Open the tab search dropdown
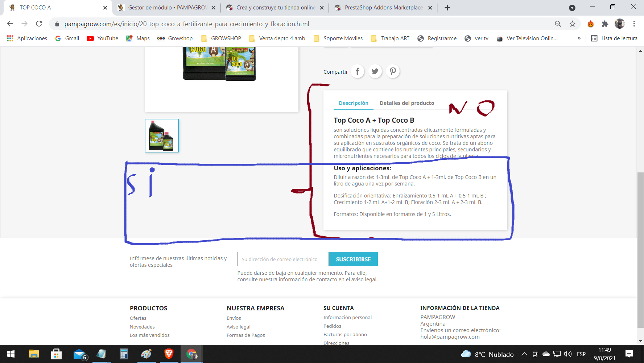 pos(572,8)
